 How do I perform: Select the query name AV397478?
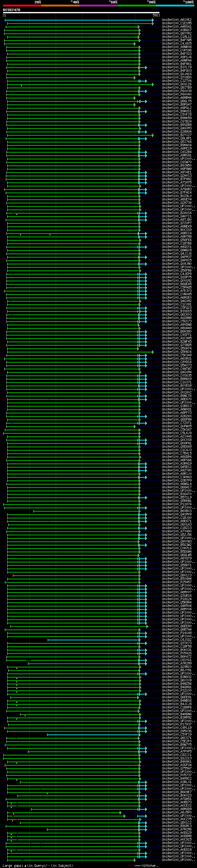(x=11, y=10)
